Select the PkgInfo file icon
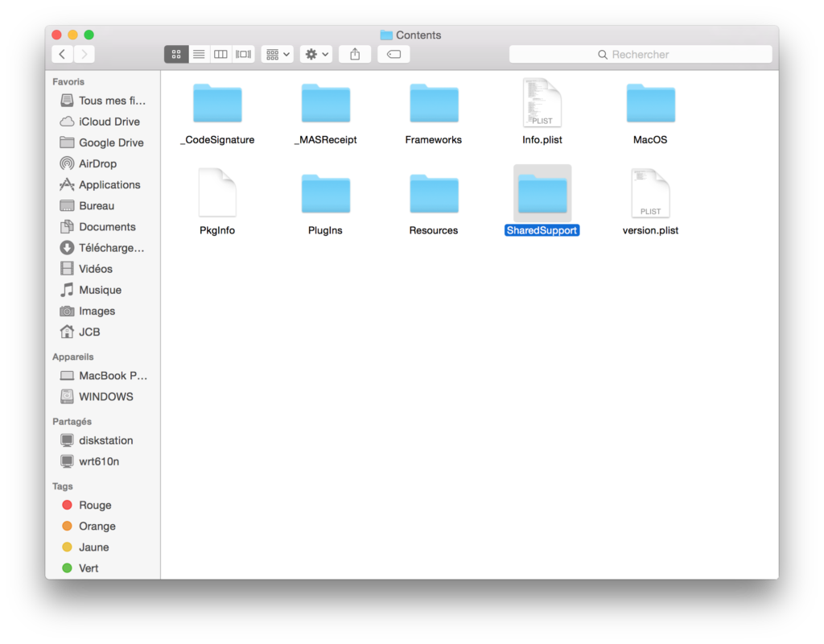Viewport: 824px width, 644px height. (217, 192)
